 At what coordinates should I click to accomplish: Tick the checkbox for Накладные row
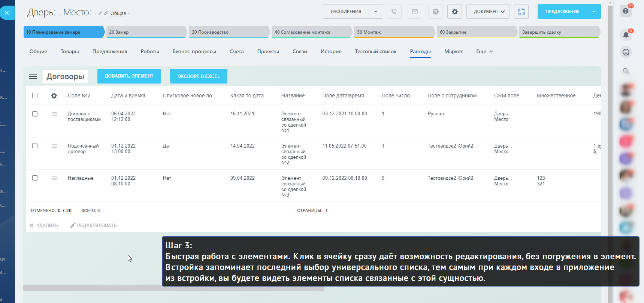point(35,178)
